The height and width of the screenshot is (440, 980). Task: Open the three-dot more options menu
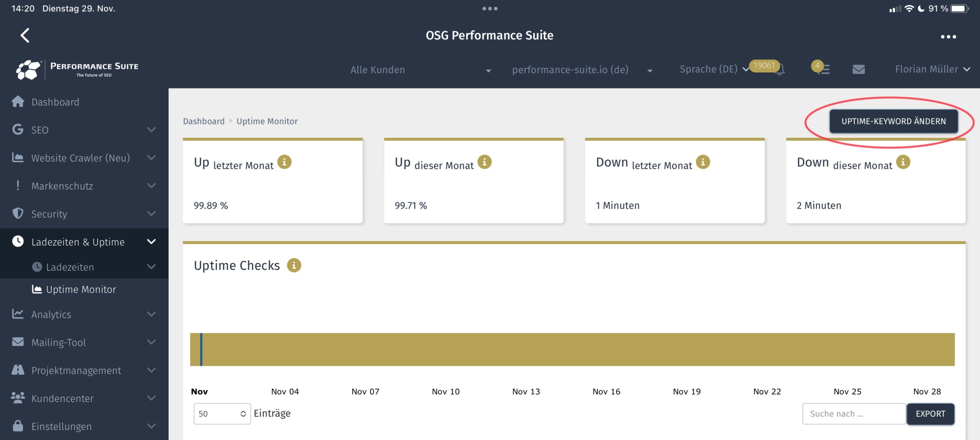[x=948, y=37]
